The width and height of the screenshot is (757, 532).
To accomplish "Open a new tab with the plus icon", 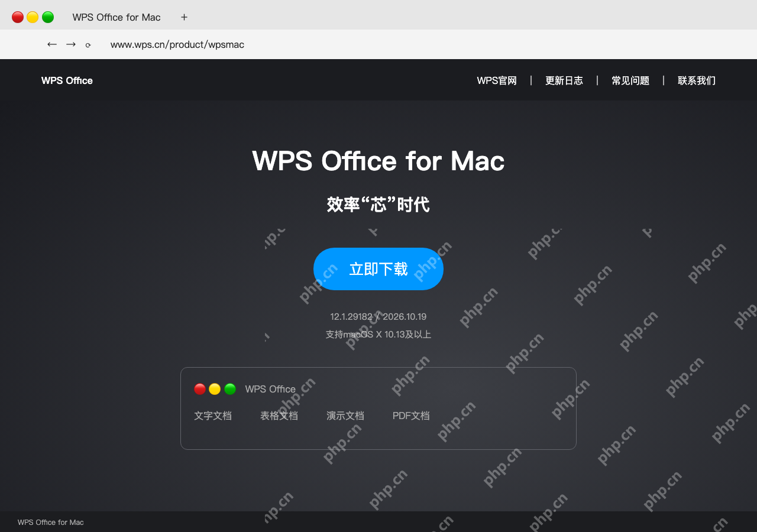I will pyautogui.click(x=184, y=17).
